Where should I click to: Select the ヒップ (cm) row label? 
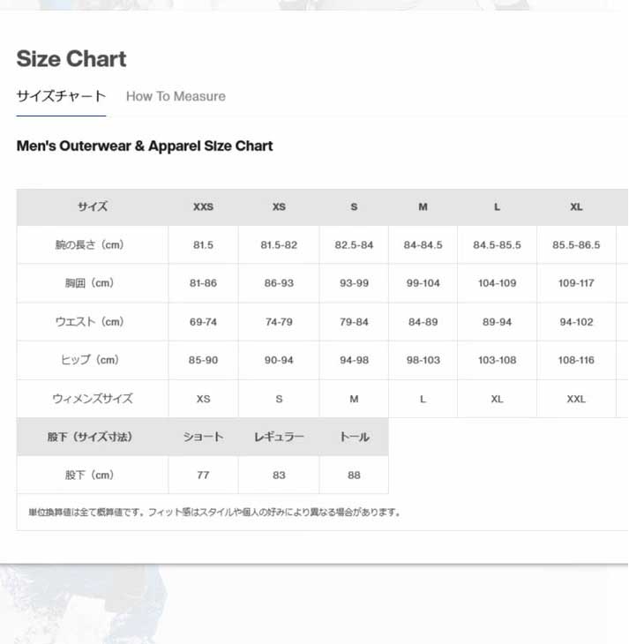[92, 360]
